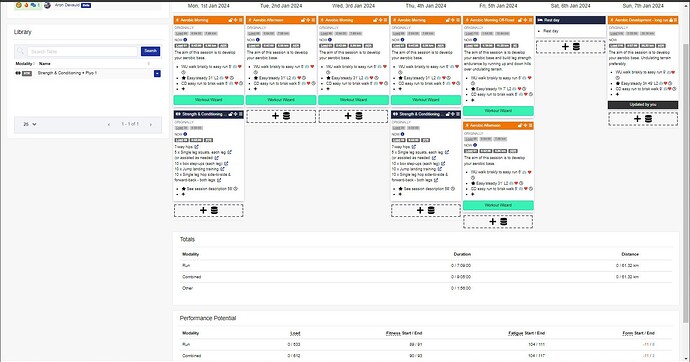
Task: Click the user avatar beside Aron Devauld
Action: [x=48, y=5]
